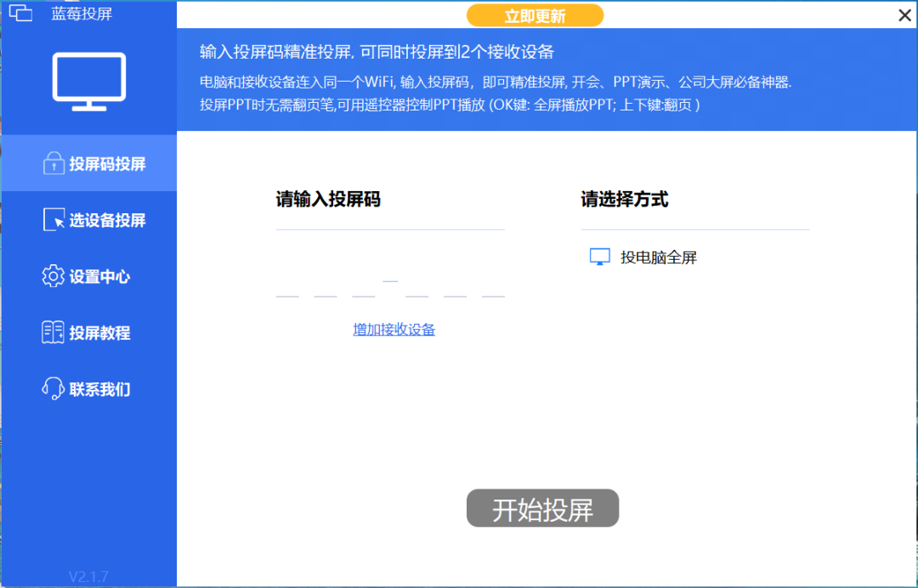This screenshot has width=918, height=588.
Task: Open 设置中心 settings page
Action: click(x=89, y=276)
